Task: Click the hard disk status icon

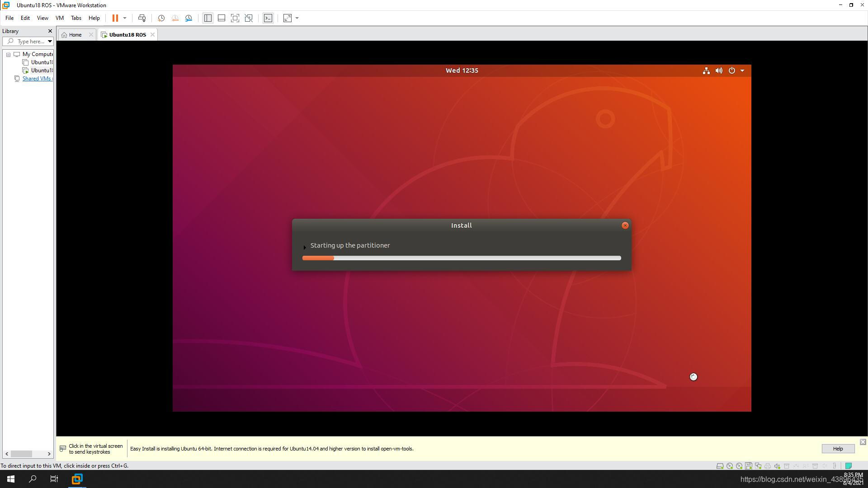Action: pyautogui.click(x=720, y=466)
